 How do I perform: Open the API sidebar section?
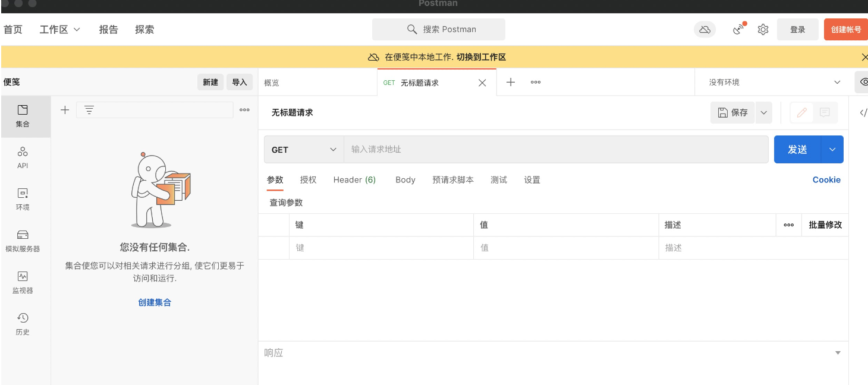(x=23, y=158)
